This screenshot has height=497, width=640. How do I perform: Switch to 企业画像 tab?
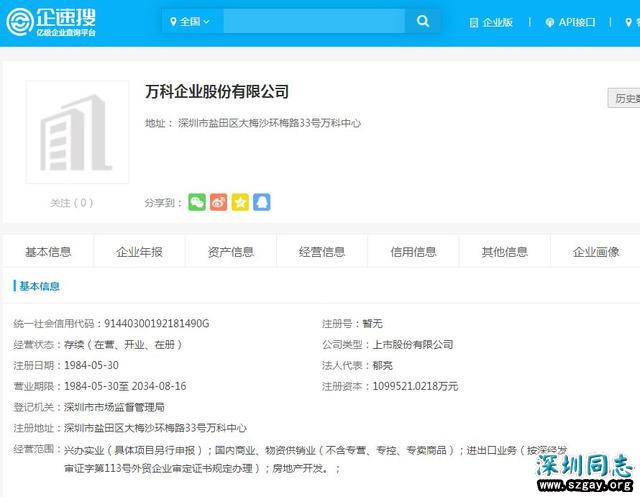point(596,251)
